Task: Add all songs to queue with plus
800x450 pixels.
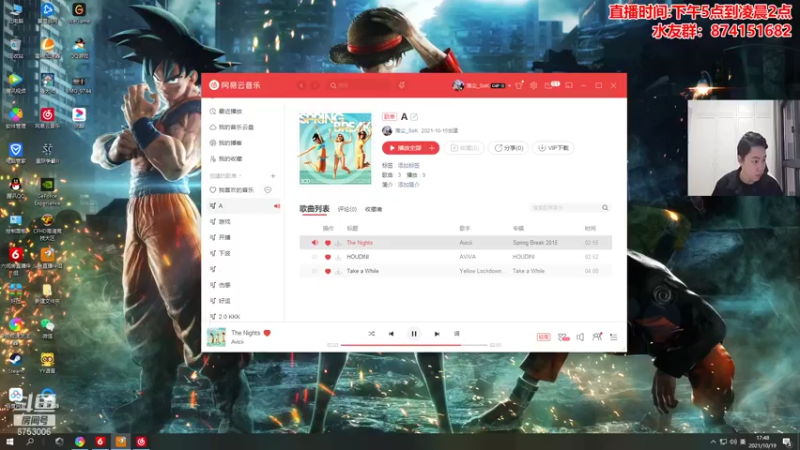Action: [432, 148]
